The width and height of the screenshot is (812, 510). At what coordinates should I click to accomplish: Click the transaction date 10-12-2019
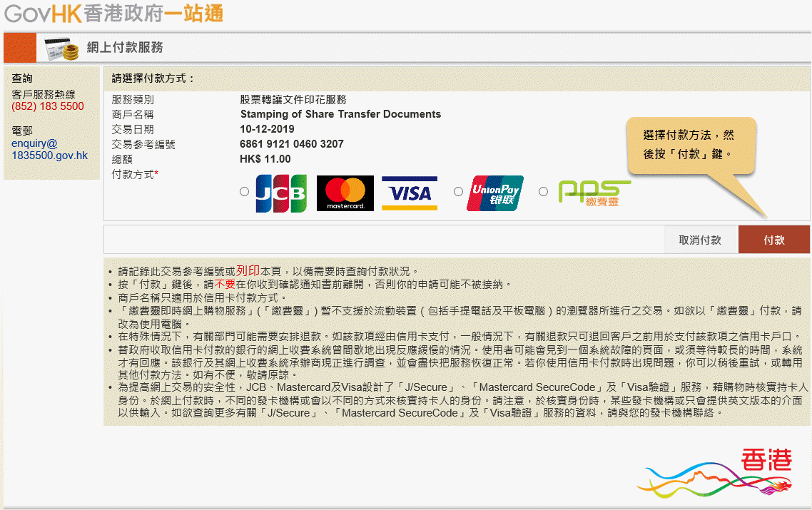pyautogui.click(x=267, y=129)
